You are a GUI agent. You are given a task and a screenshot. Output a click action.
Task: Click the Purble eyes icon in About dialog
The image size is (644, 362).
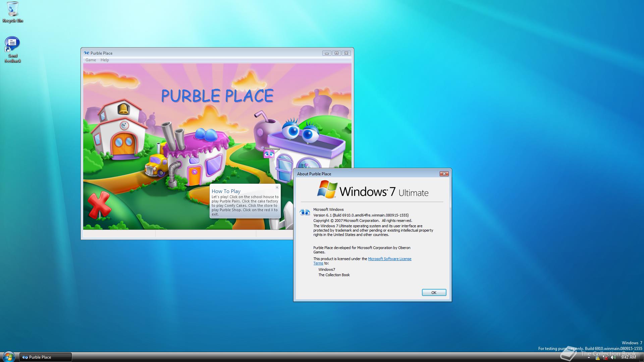305,212
